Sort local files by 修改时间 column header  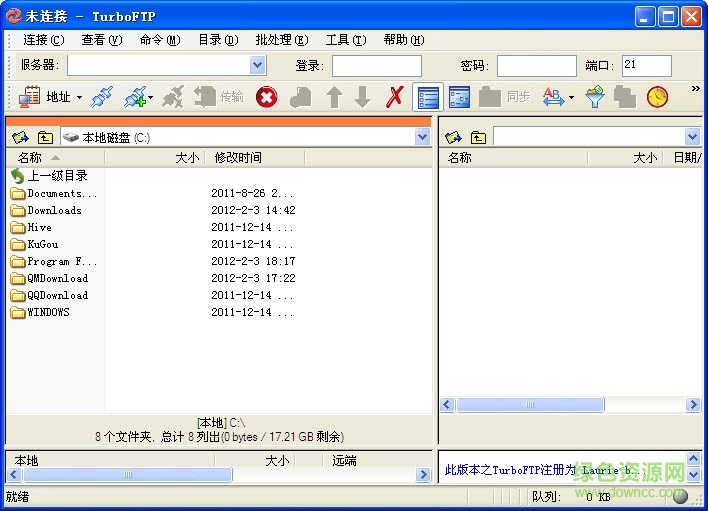coord(238,157)
